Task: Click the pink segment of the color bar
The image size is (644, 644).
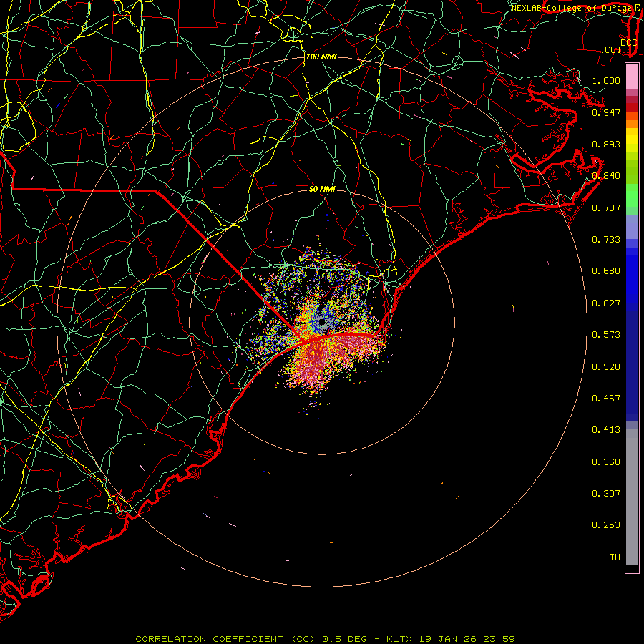Action: 632,77
